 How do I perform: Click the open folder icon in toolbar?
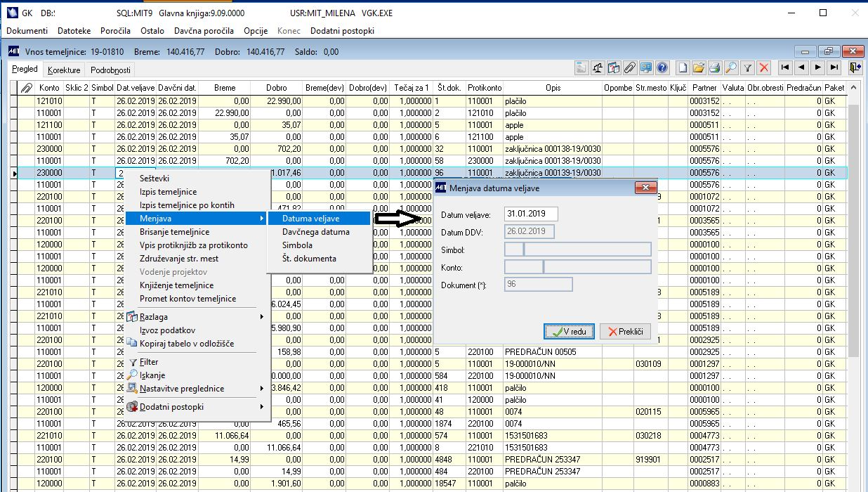coord(699,68)
